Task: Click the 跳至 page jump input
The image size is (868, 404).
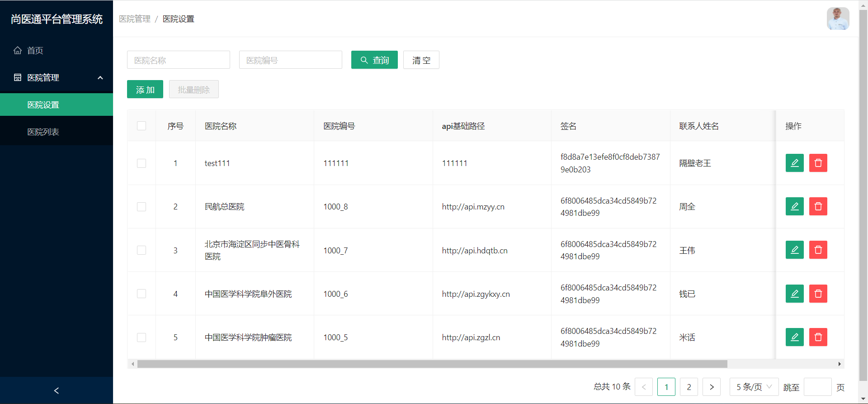Action: [x=818, y=387]
